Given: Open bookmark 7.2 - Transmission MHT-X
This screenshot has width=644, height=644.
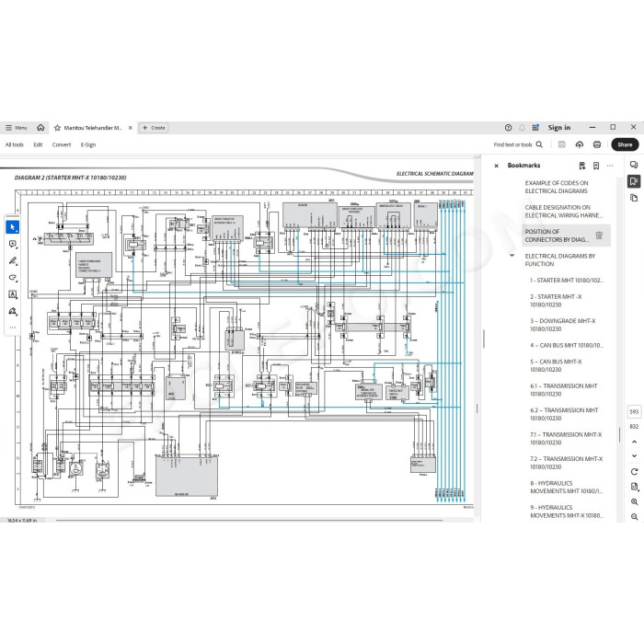Looking at the screenshot, I should 567,463.
